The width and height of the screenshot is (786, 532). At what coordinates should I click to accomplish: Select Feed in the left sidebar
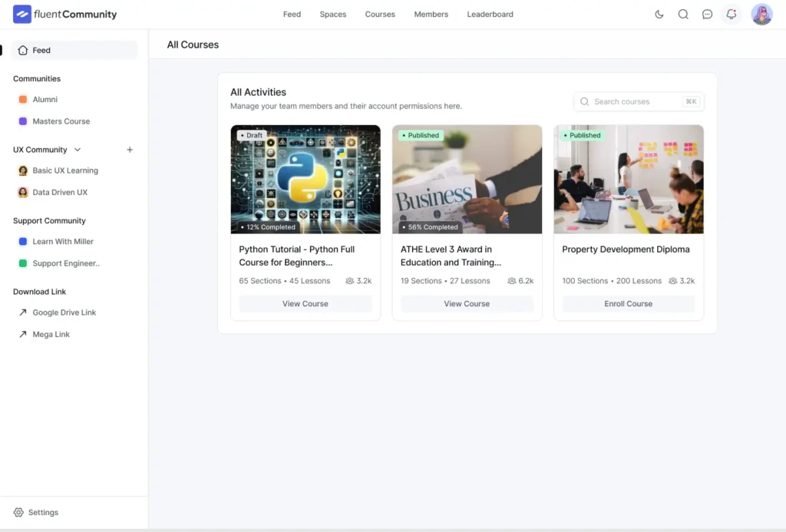[x=74, y=50]
